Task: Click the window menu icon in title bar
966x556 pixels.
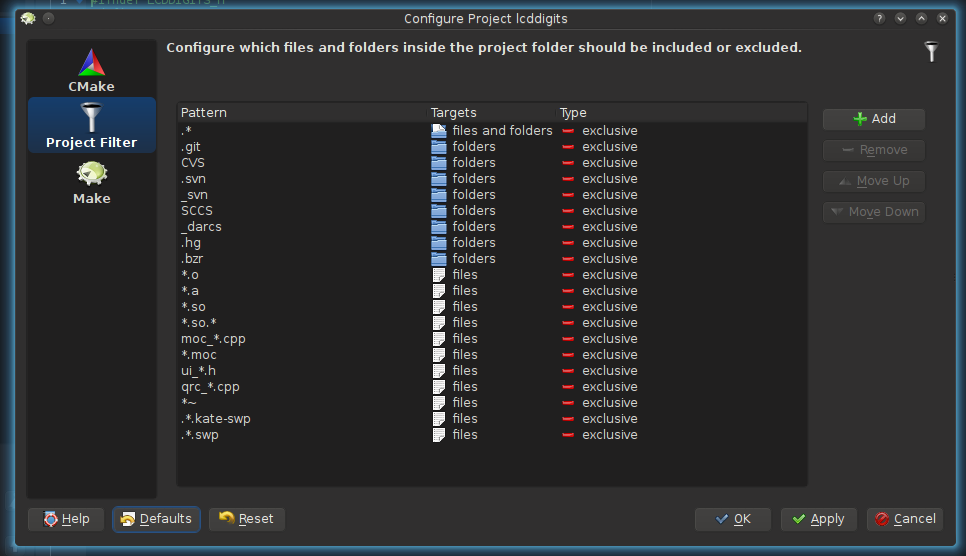Action: pyautogui.click(x=28, y=18)
